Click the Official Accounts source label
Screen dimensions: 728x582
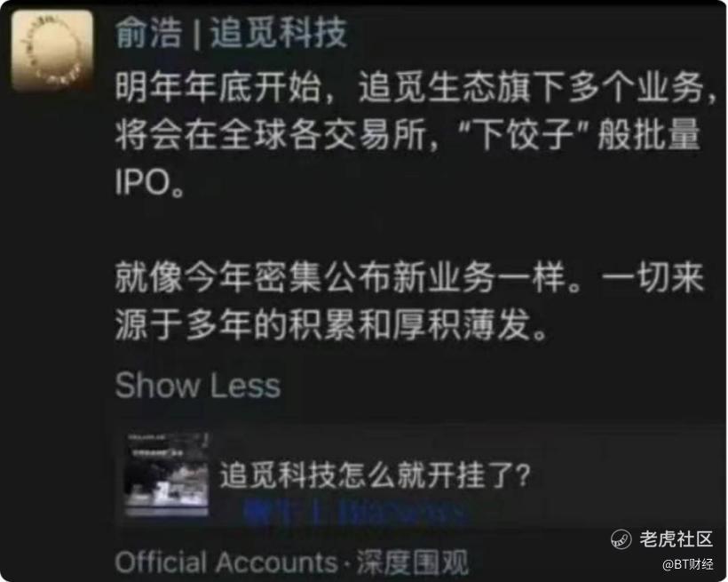point(226,562)
